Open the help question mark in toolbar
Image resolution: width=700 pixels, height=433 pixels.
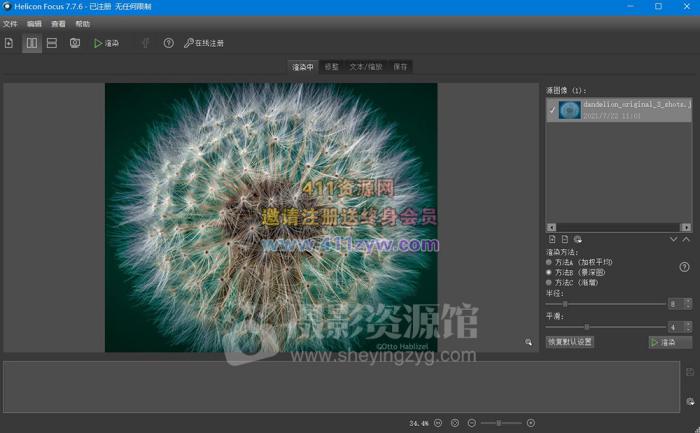click(168, 43)
